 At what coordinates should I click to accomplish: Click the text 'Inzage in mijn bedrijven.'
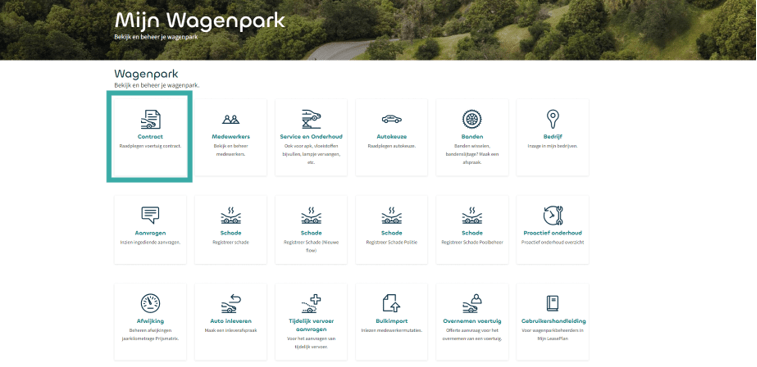tap(552, 145)
